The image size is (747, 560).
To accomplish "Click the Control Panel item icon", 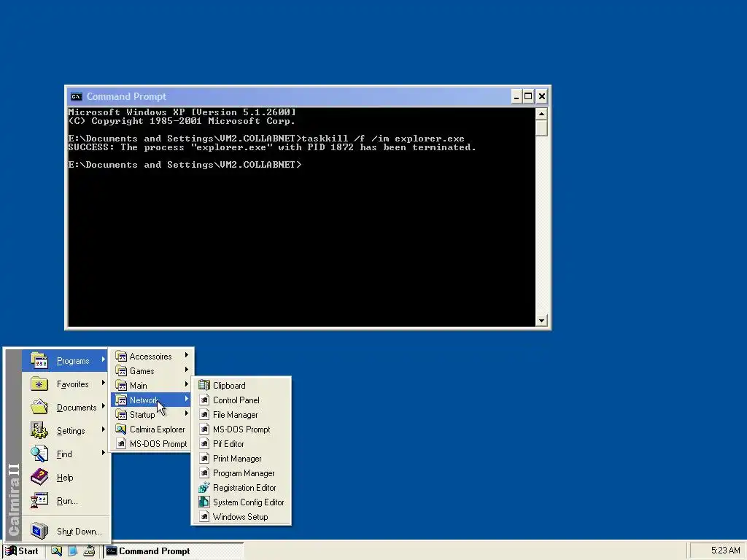I will click(204, 400).
